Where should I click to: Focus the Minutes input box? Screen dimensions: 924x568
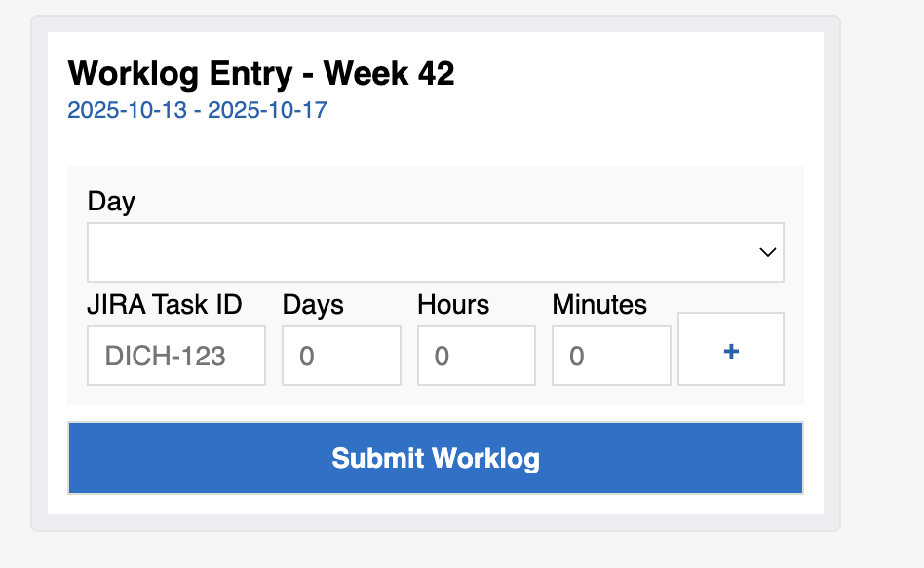click(611, 356)
